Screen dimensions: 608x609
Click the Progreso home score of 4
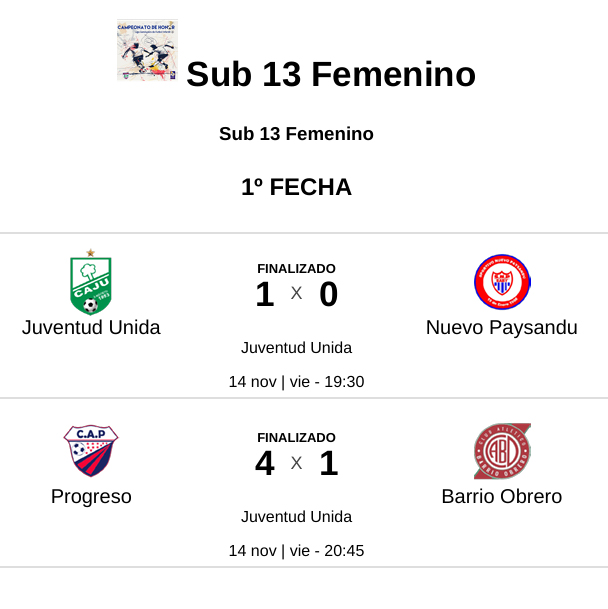[x=264, y=464]
